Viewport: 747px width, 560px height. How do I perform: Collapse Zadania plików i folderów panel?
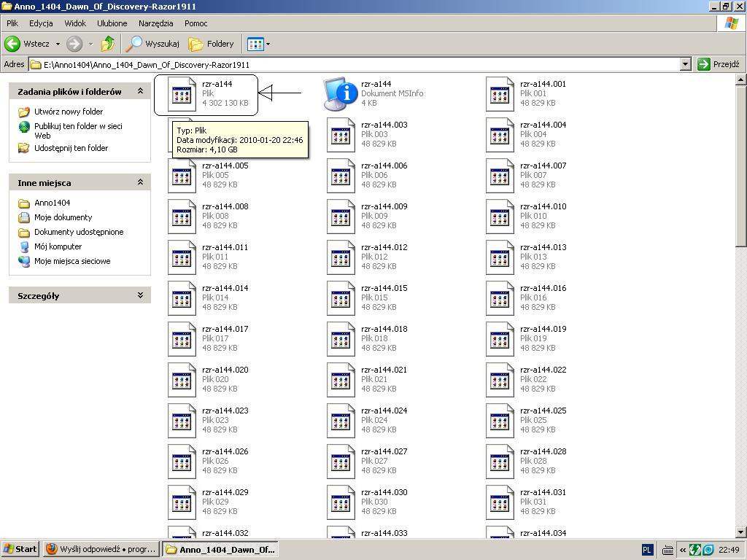point(141,91)
